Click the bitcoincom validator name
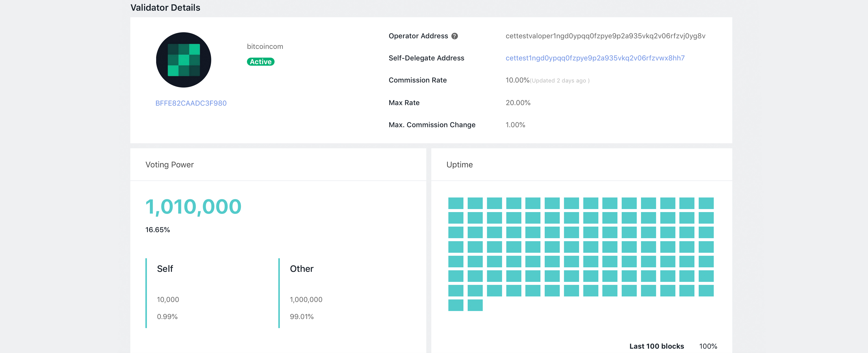 click(265, 47)
